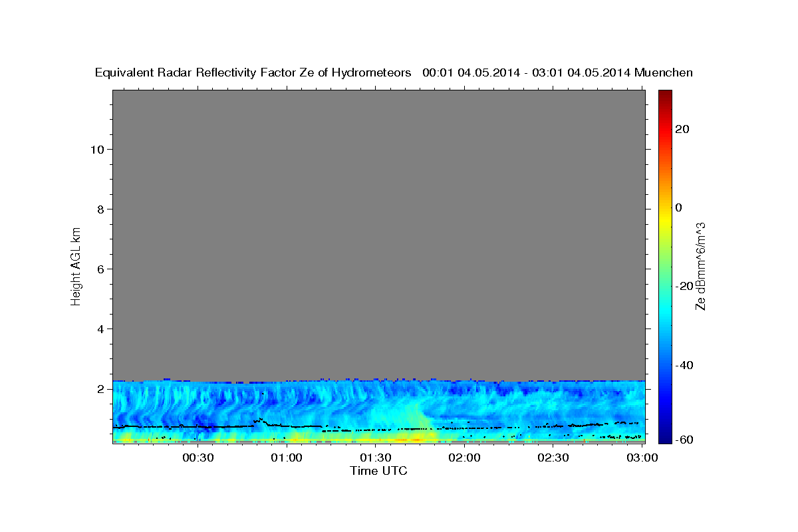Image resolution: width=798 pixels, height=532 pixels.
Task: Click the station name 'Muenchen'
Action: pyautogui.click(x=664, y=73)
